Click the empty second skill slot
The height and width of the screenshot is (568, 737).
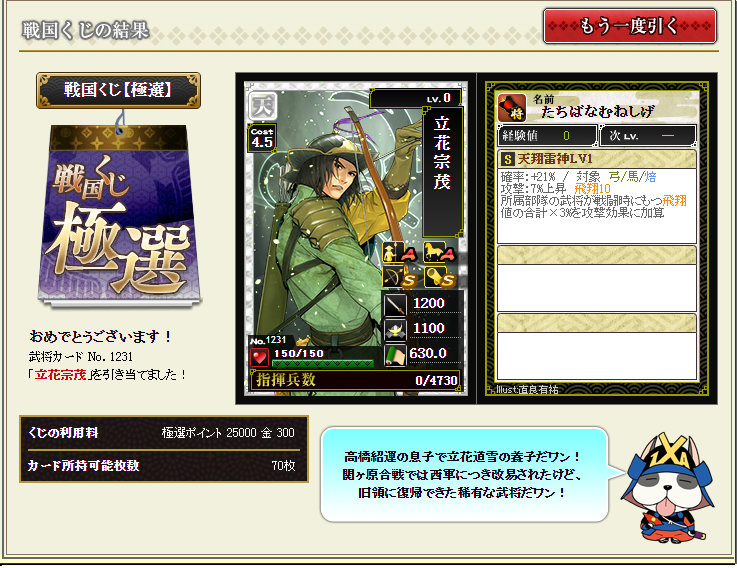pyautogui.click(x=596, y=278)
